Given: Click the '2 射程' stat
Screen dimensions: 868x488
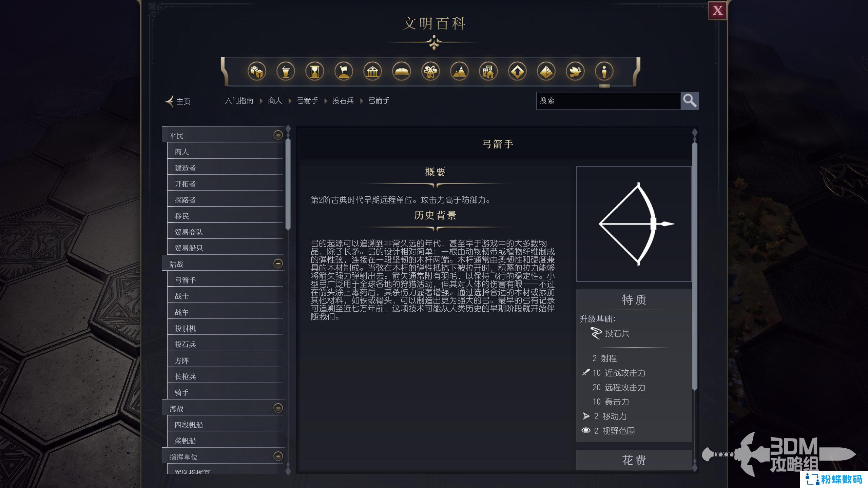Looking at the screenshot, I should 604,358.
